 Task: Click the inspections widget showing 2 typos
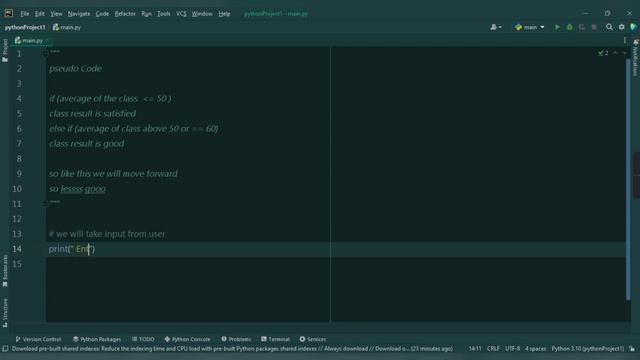coord(603,53)
